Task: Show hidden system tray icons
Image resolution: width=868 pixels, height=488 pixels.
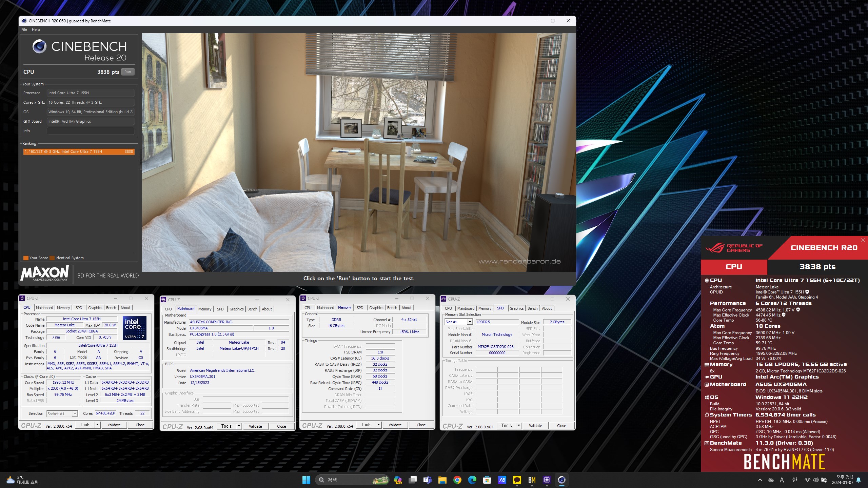Action: (x=760, y=480)
